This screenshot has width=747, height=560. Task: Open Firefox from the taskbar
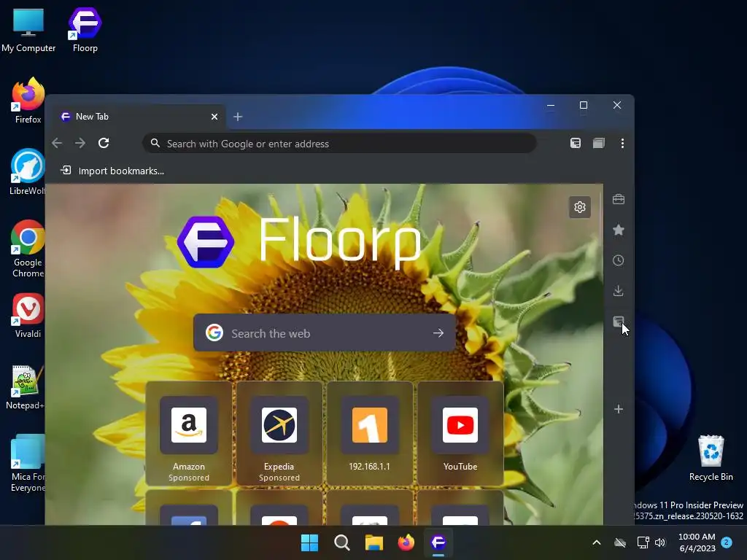(x=406, y=542)
